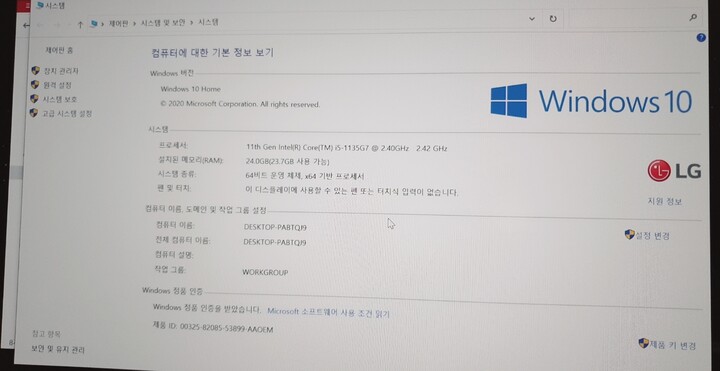Click the 2020 Microsoft Corporation copyright text
The width and height of the screenshot is (720, 371).
click(x=240, y=104)
